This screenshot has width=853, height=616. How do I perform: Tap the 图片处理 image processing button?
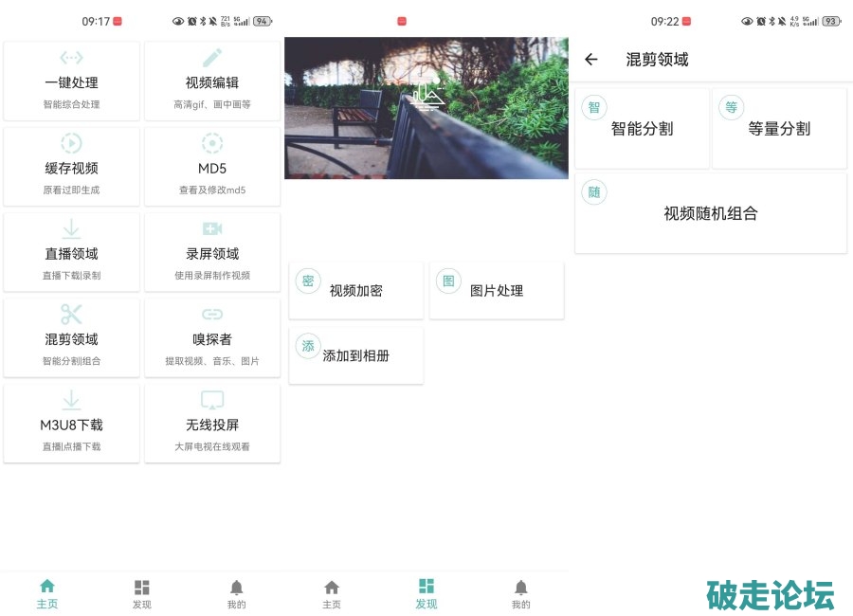(497, 291)
